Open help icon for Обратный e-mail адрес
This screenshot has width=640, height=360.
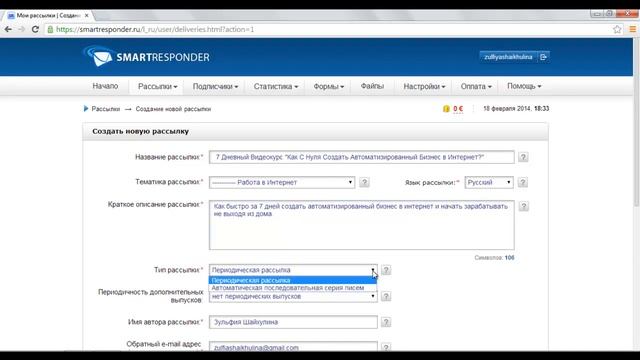[x=386, y=347]
